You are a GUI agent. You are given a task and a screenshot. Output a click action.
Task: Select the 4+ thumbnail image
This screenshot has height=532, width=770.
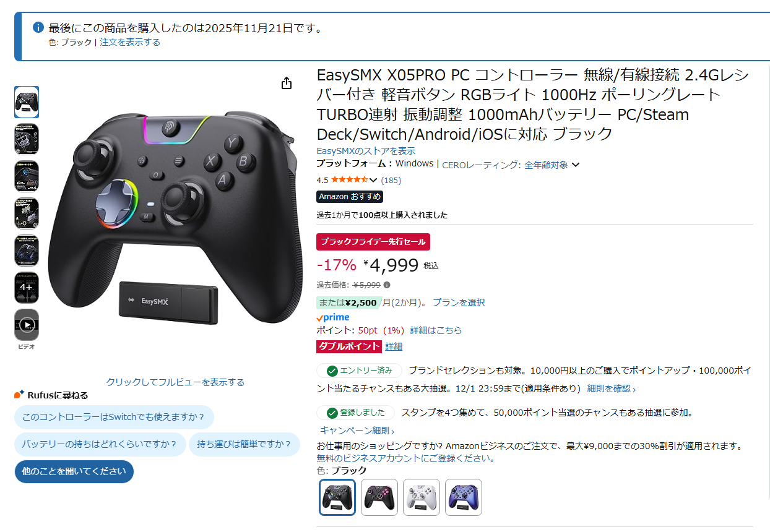[x=27, y=288]
